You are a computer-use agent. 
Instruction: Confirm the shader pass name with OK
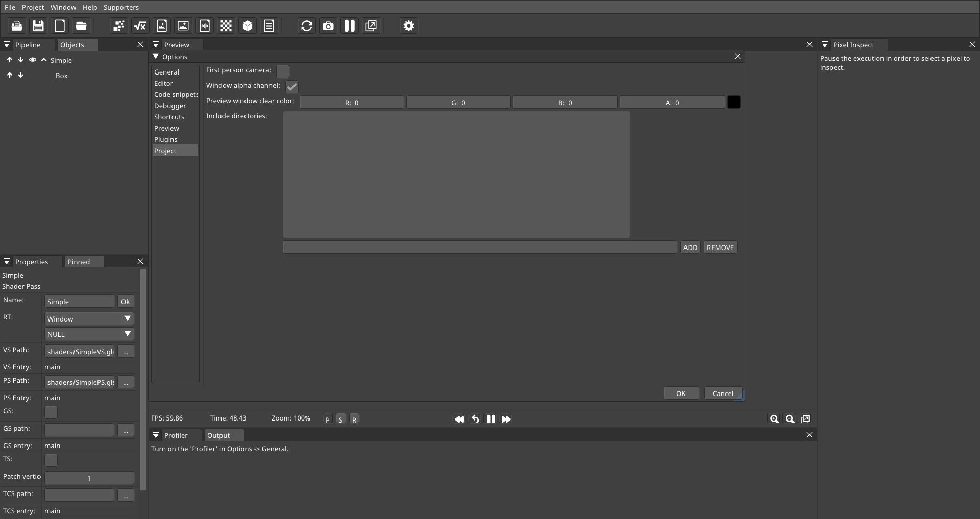tap(125, 301)
